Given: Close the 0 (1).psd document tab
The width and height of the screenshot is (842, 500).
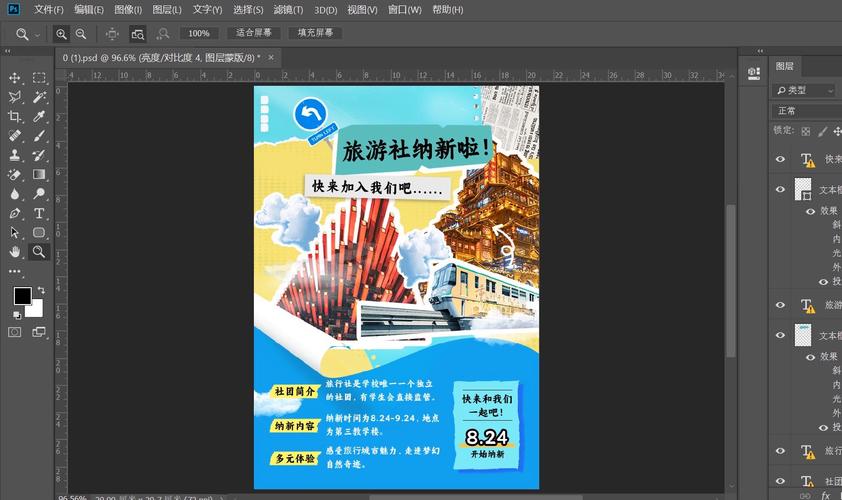Looking at the screenshot, I should tap(271, 57).
